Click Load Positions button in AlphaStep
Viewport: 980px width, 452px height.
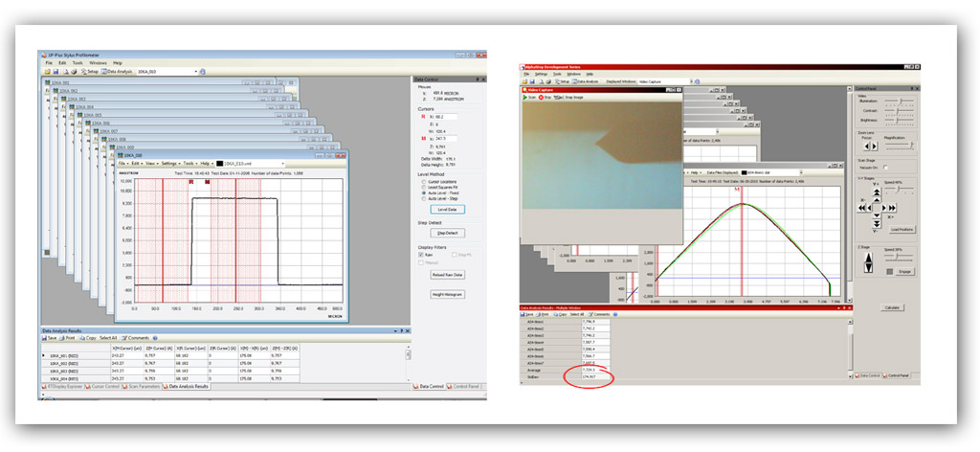pyautogui.click(x=902, y=230)
